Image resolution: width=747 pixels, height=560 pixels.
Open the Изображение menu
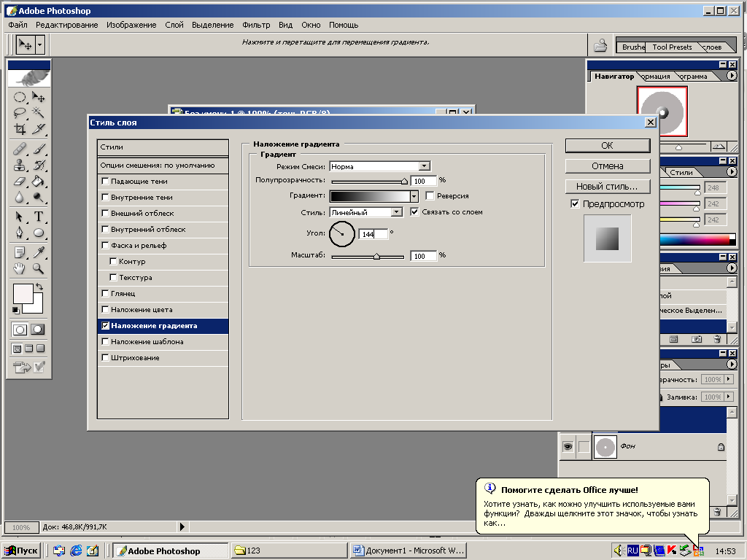(x=131, y=25)
